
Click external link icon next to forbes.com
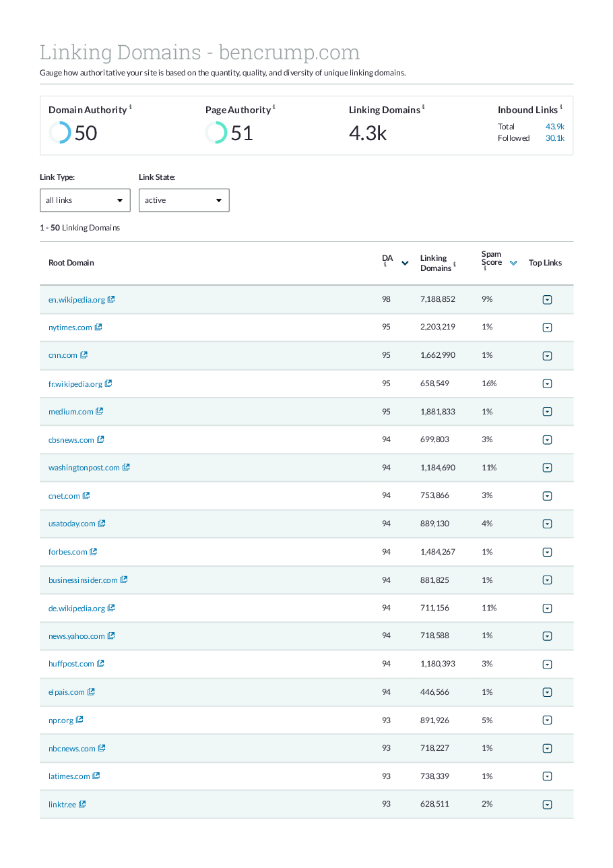point(94,552)
